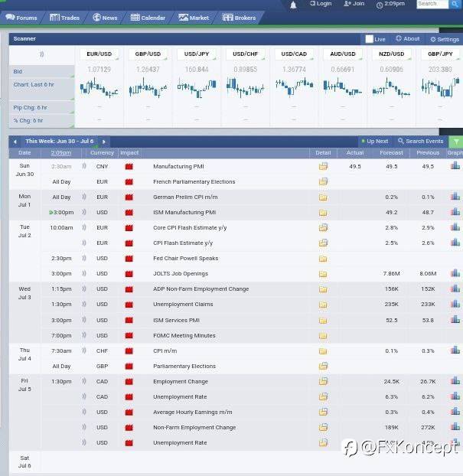Open detail folder for Manufacturing PMI

click(x=323, y=166)
